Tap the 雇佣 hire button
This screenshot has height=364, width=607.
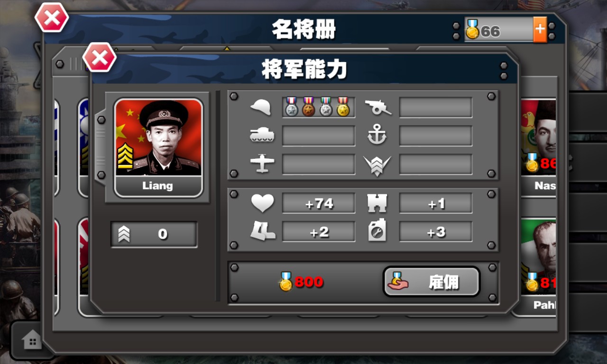click(x=432, y=282)
